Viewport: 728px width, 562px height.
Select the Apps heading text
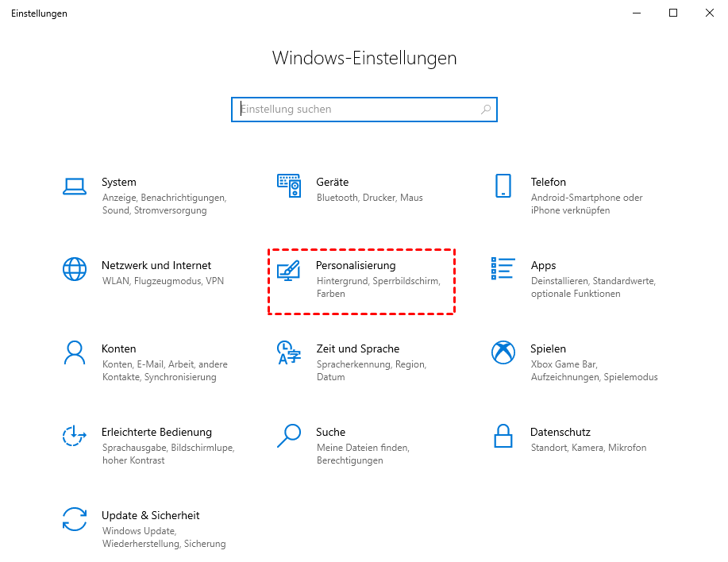(543, 265)
